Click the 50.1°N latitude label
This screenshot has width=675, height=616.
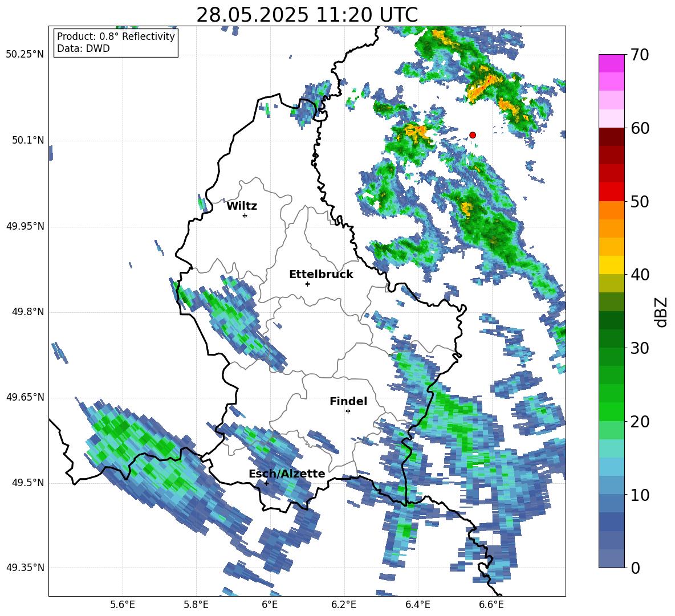click(x=27, y=141)
